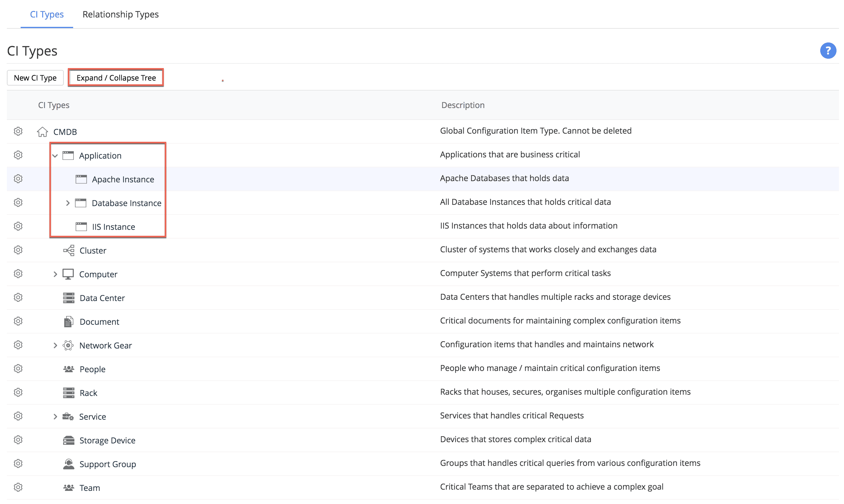Click the Computer monitor icon
Viewport: 844px width, 504px height.
tap(68, 274)
